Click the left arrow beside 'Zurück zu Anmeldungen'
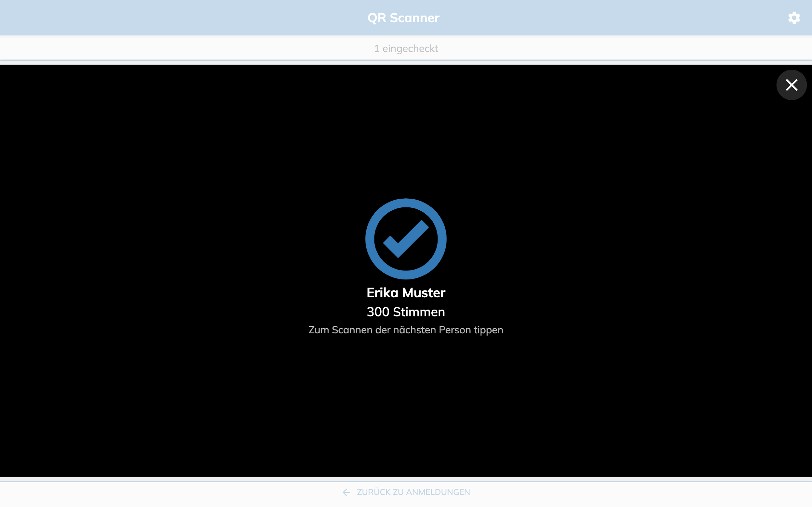 [346, 492]
